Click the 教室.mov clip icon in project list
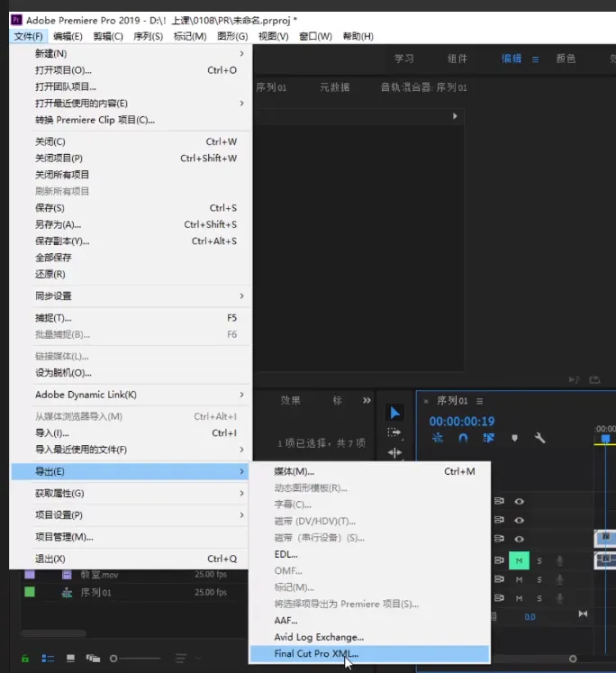The width and height of the screenshot is (616, 673). (x=67, y=575)
